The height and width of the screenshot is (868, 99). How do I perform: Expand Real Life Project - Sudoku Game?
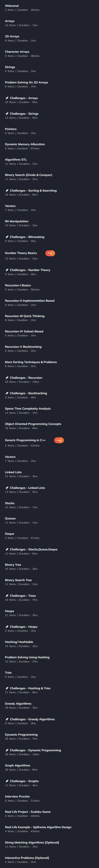[x=49, y=814]
